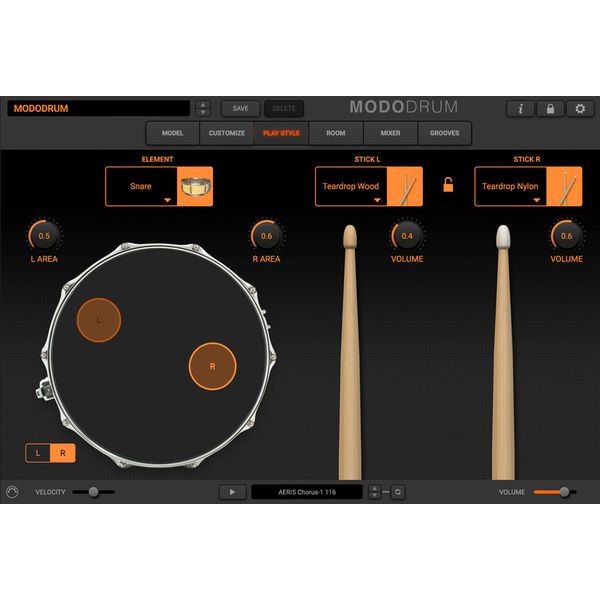The height and width of the screenshot is (600, 600).
Task: Click the Save preset button
Action: tap(240, 108)
